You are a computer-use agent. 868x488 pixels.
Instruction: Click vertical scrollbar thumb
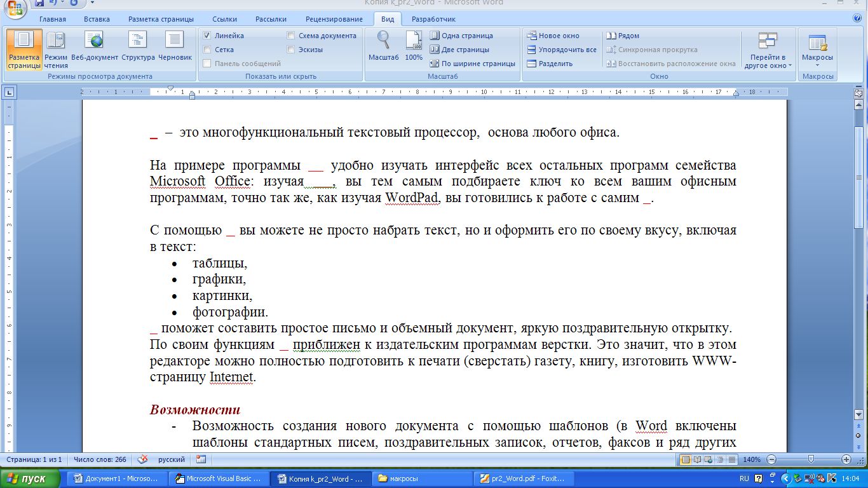(x=858, y=177)
